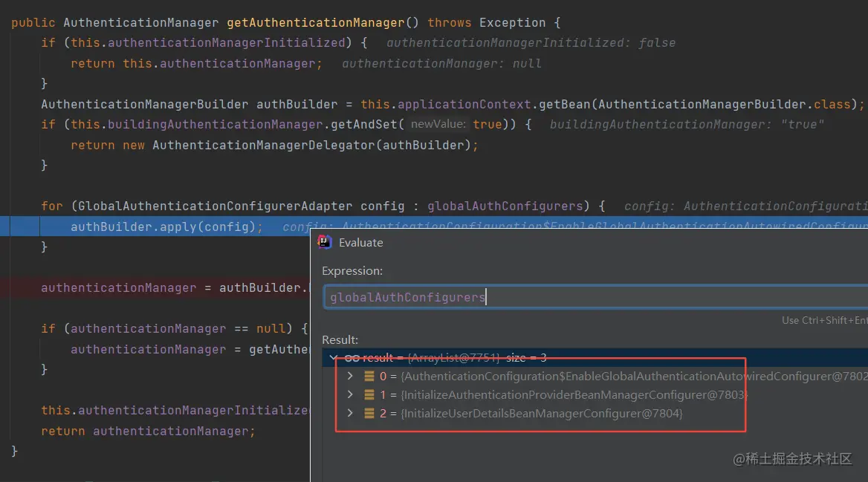Select the AuthenticationConfiguration$EnableGlobalAuthenticationAutowiredConfigurer row
Screen dimensions: 868x482
pyautogui.click(x=595, y=377)
